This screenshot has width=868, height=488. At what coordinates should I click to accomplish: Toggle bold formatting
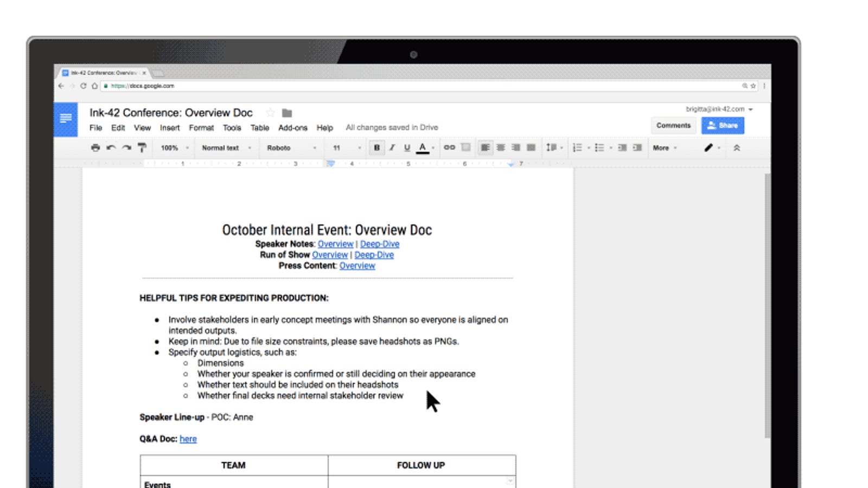(376, 147)
